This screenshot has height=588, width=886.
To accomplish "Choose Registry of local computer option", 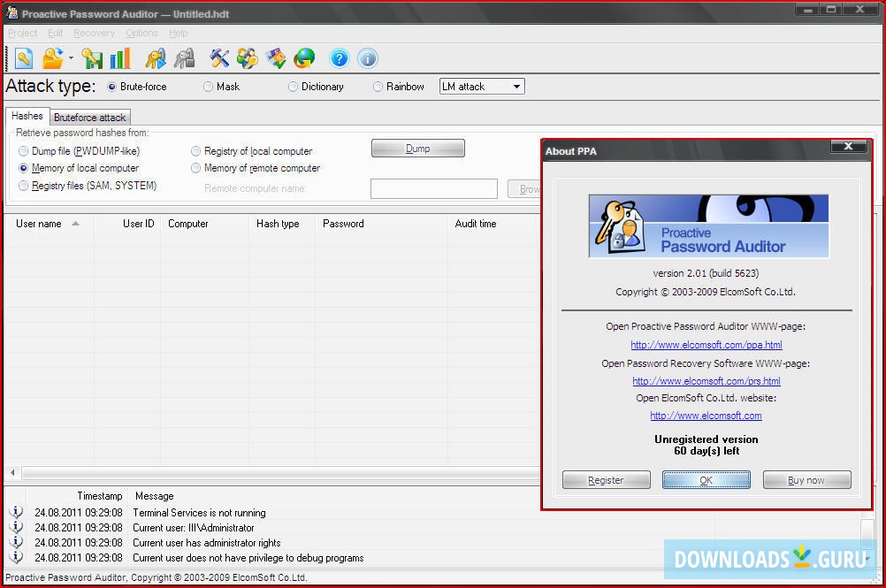I will point(251,151).
